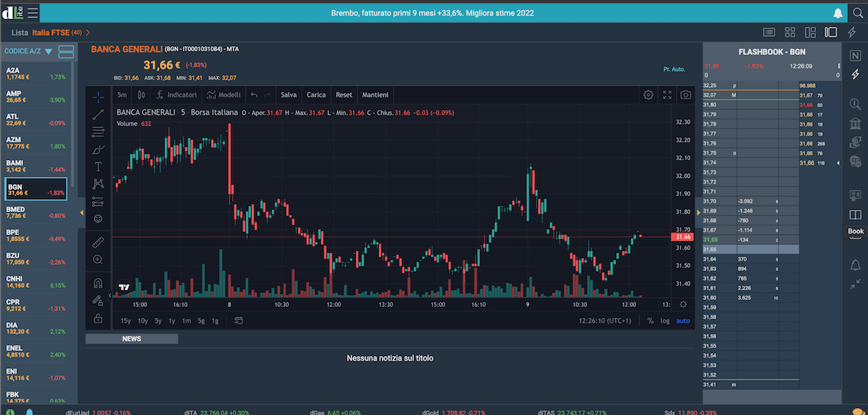
Task: Open the alerts bell icon in sidebar
Action: click(x=855, y=265)
